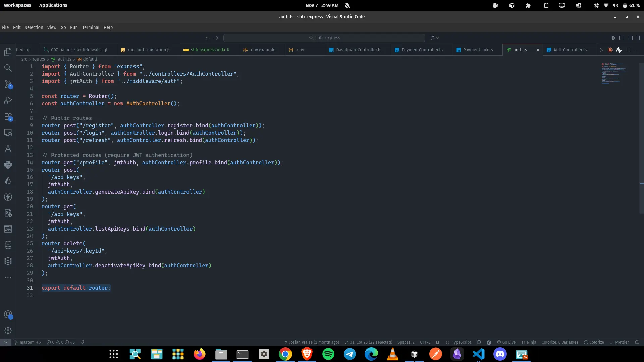Toggle the panel visibility icon near the search bar
This screenshot has width=644, height=362.
[630, 38]
